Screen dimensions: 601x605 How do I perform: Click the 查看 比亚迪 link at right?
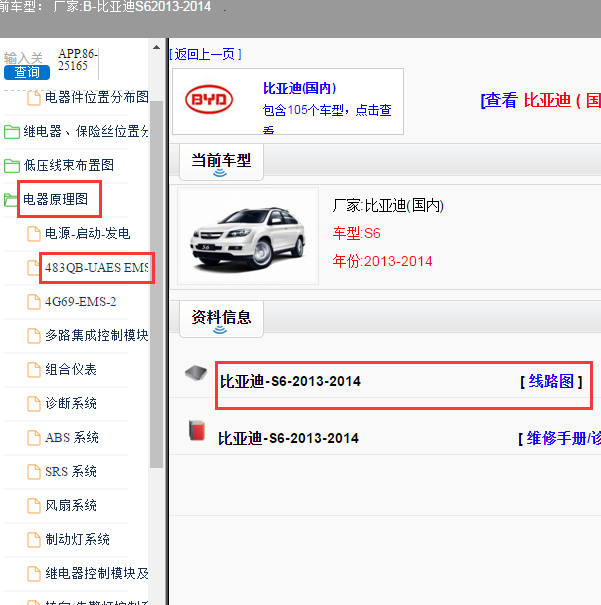[x=540, y=100]
